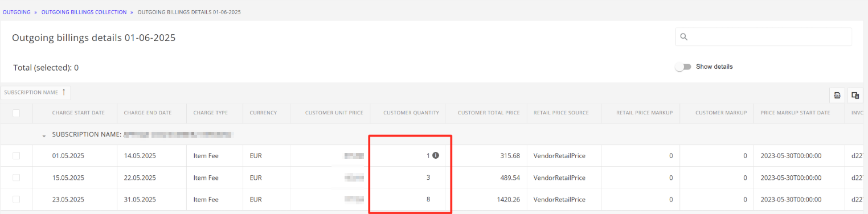This screenshot has height=214, width=868.
Task: Click the search magnifier icon
Action: (684, 37)
